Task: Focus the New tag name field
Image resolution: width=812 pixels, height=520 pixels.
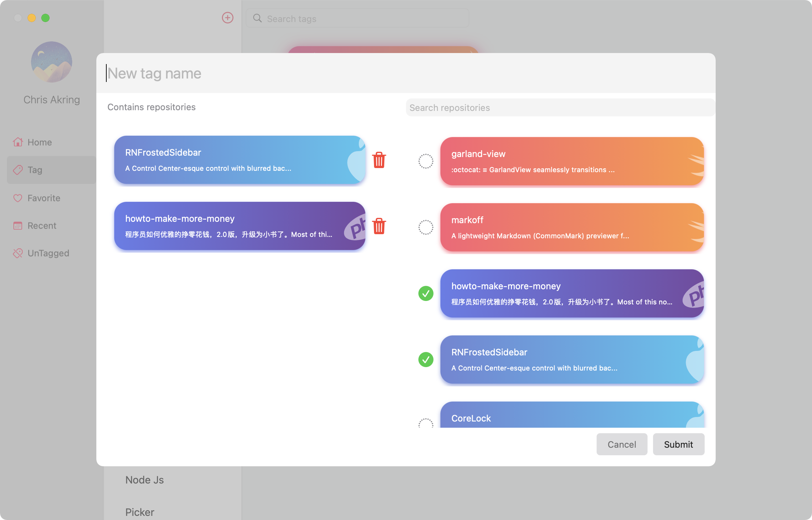Action: [x=406, y=73]
